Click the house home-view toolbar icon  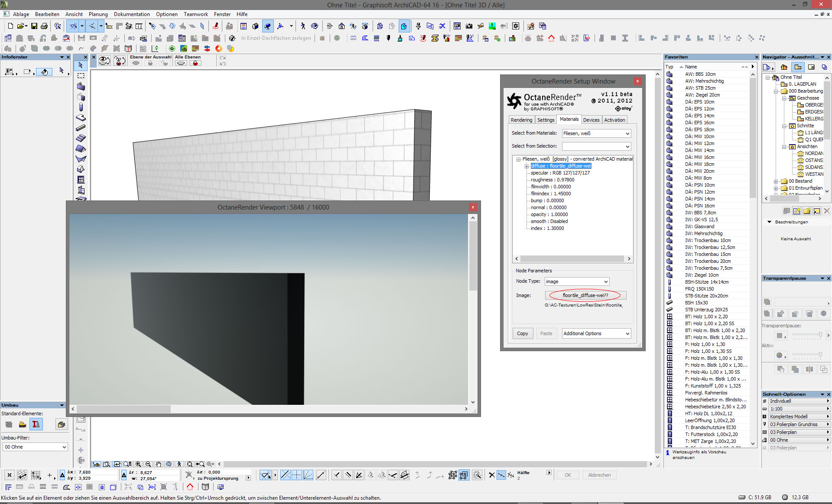(x=341, y=26)
